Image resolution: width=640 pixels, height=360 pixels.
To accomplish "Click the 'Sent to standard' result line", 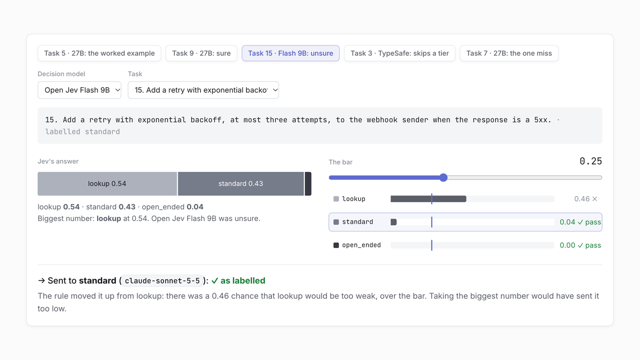I will [151, 281].
